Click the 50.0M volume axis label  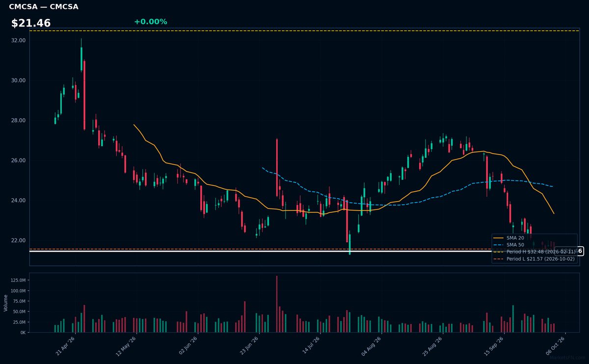(20, 312)
